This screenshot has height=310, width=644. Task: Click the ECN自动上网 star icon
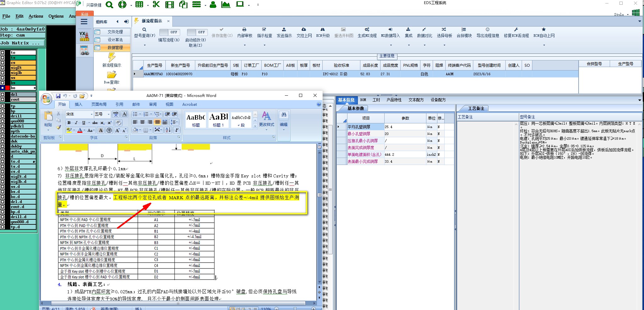click(544, 29)
